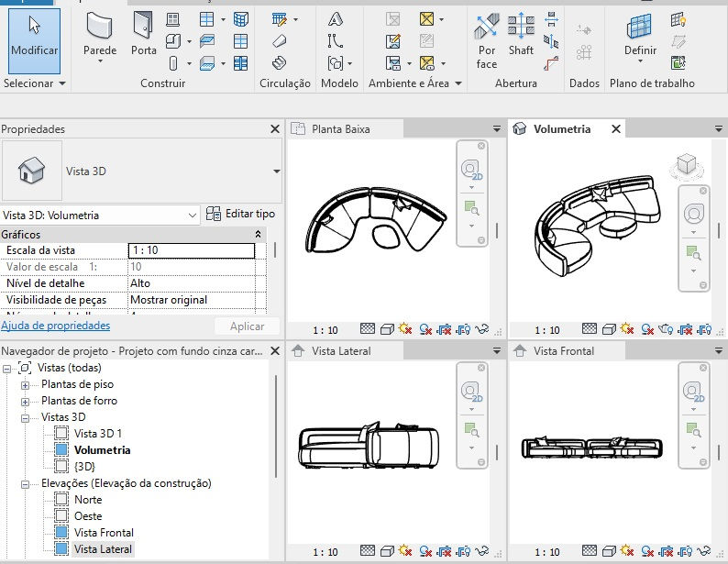Toggle sun path in Volumetria view control bar
The height and width of the screenshot is (564, 728).
coord(627,329)
